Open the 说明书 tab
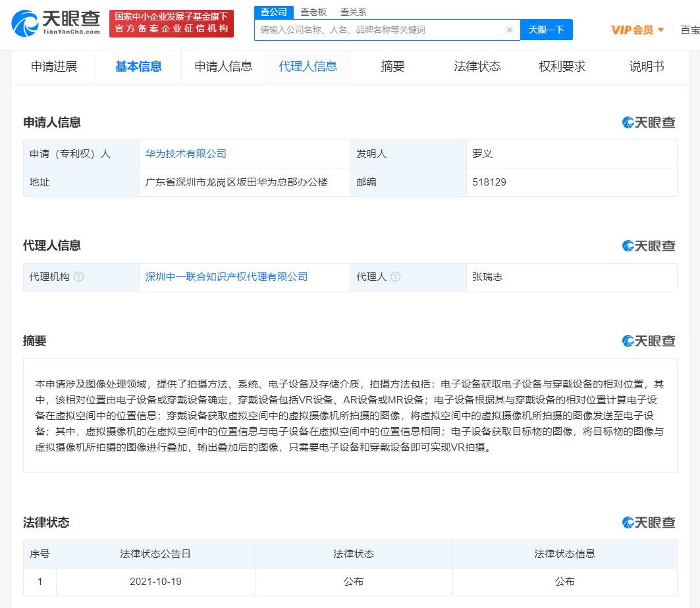Image resolution: width=700 pixels, height=608 pixels. pos(646,66)
